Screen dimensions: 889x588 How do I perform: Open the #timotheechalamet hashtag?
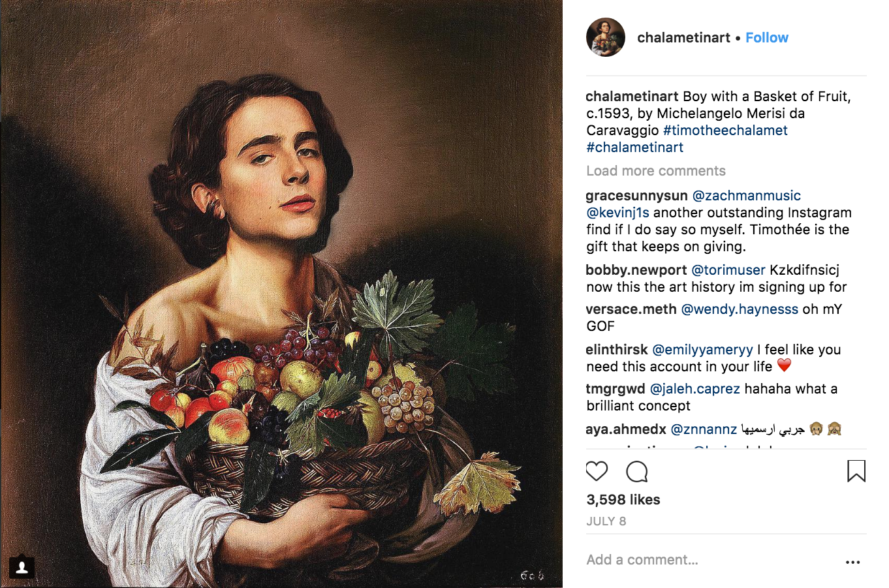725,131
